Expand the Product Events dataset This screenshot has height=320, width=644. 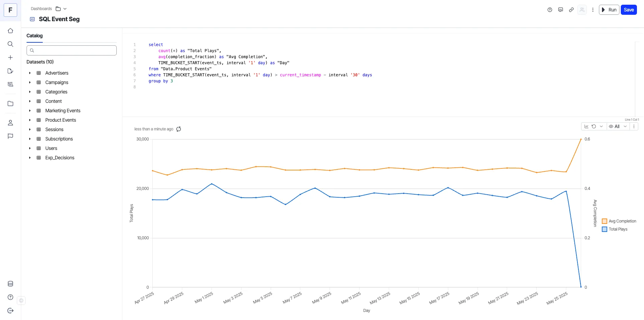coord(30,120)
